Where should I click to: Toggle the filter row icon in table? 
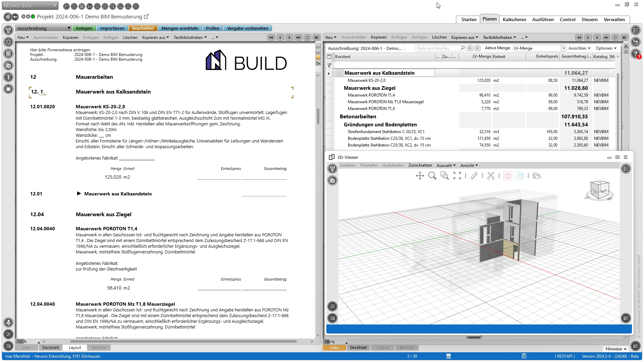point(329,65)
